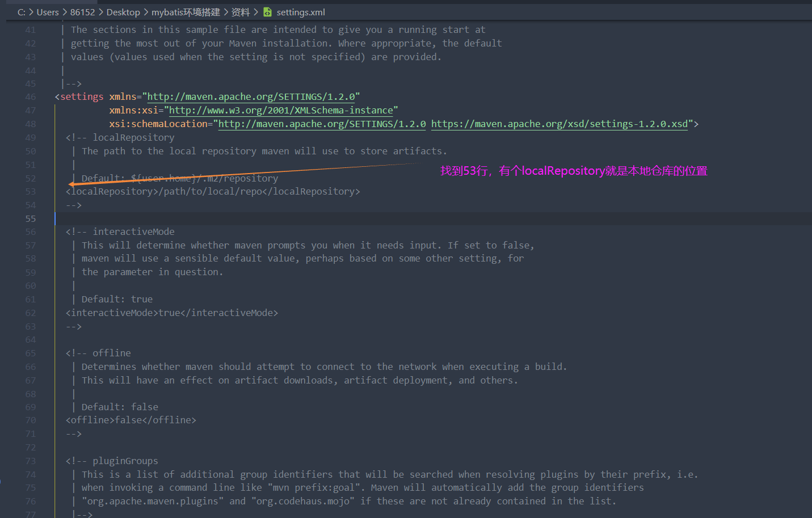The image size is (812, 518).
Task: Click the 'path/to/local/repo' text
Action: [x=213, y=192]
